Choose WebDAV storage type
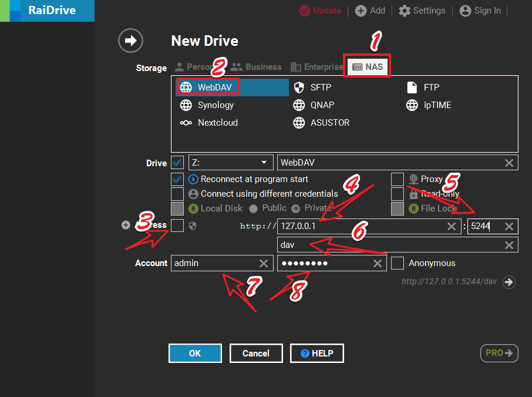This screenshot has width=532, height=397. (232, 87)
